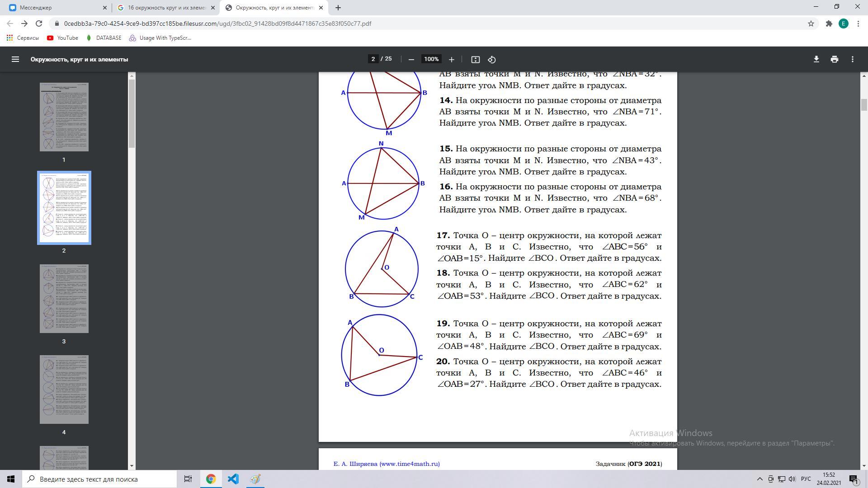Click the fit to page icon
This screenshot has width=868, height=488.
click(x=475, y=59)
